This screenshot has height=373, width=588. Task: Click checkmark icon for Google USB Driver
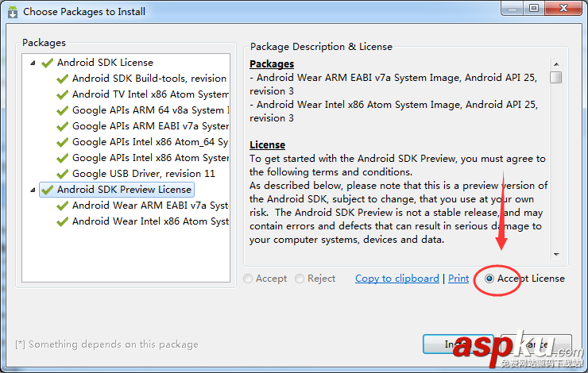(x=63, y=174)
